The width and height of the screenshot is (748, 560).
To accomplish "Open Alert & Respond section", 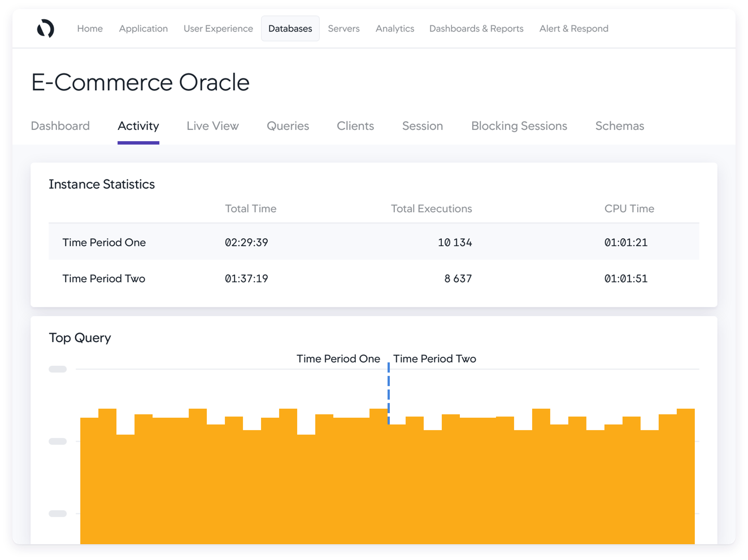I will [x=574, y=29].
